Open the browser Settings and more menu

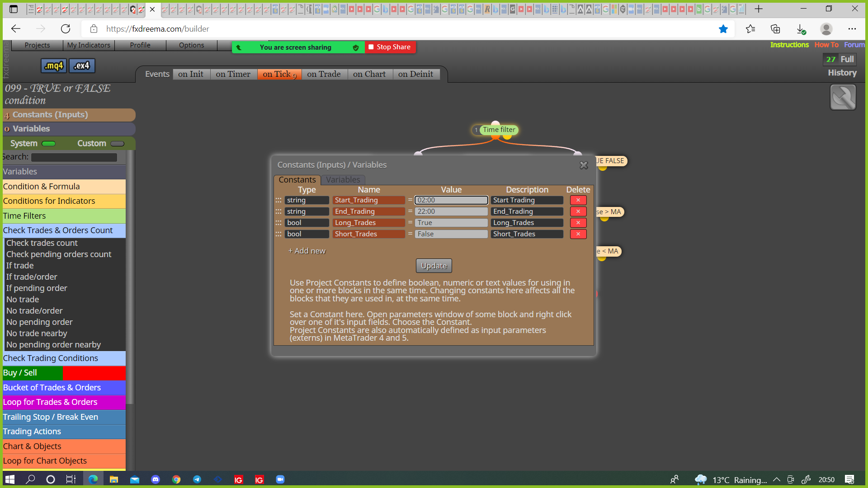click(x=852, y=29)
